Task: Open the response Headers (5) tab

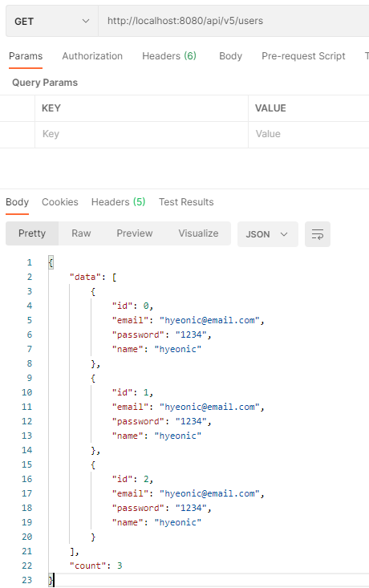Action: coord(118,202)
